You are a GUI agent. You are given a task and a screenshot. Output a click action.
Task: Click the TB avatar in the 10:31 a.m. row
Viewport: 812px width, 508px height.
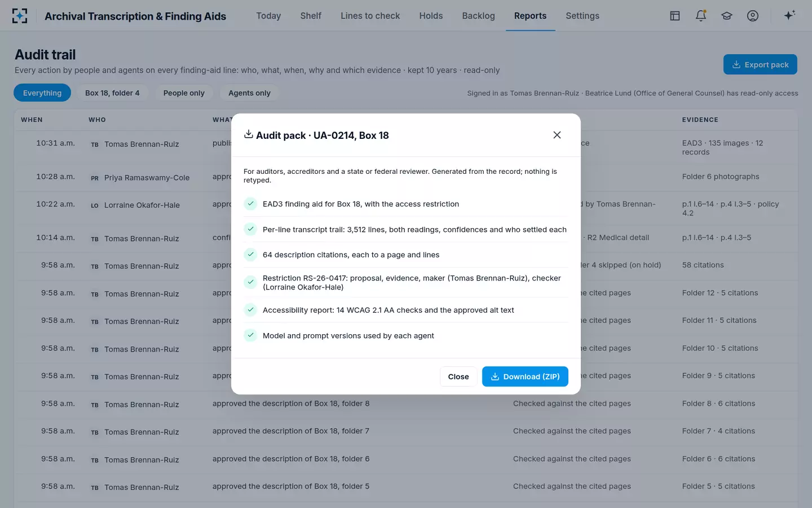pyautogui.click(x=95, y=144)
